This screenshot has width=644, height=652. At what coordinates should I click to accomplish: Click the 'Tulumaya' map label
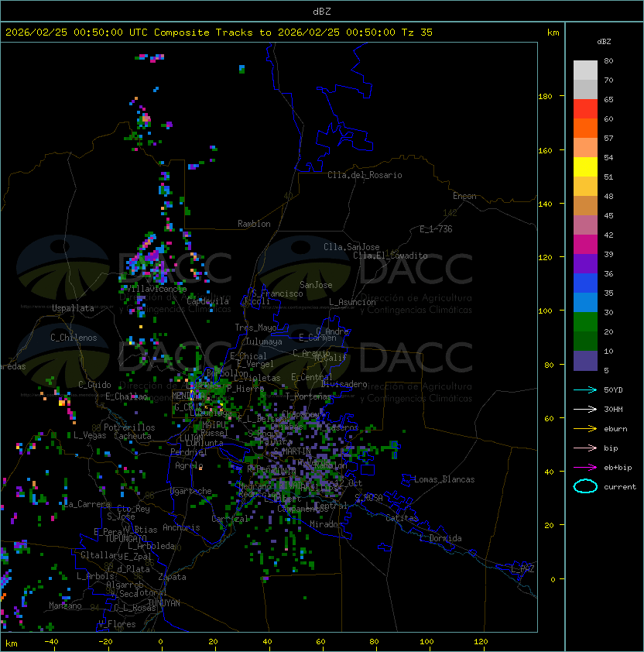(x=264, y=341)
